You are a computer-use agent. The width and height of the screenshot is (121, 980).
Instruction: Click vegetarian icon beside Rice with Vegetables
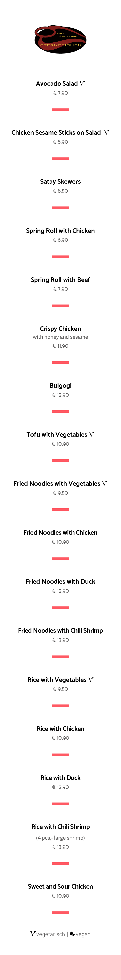(x=91, y=679)
